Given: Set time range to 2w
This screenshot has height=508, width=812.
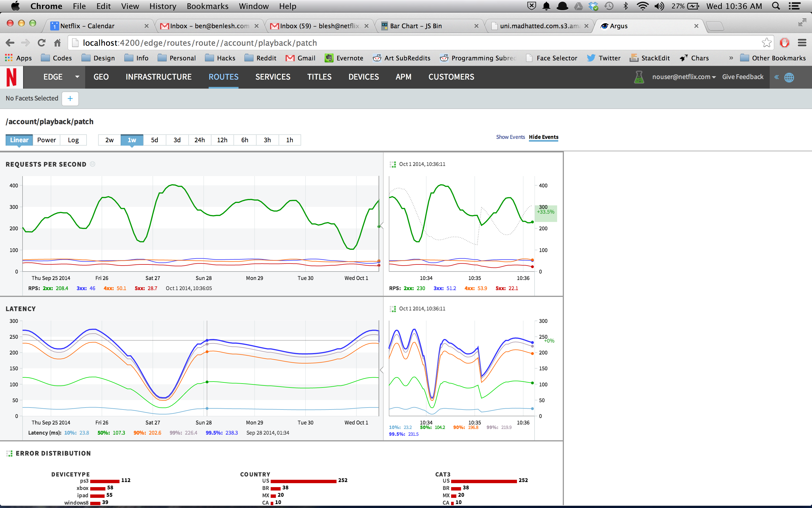Looking at the screenshot, I should pyautogui.click(x=109, y=140).
